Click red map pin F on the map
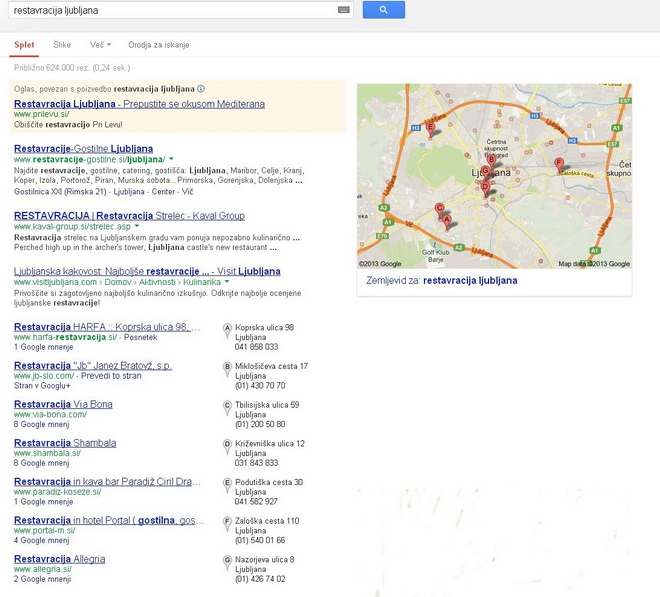This screenshot has width=660, height=597. [x=559, y=164]
